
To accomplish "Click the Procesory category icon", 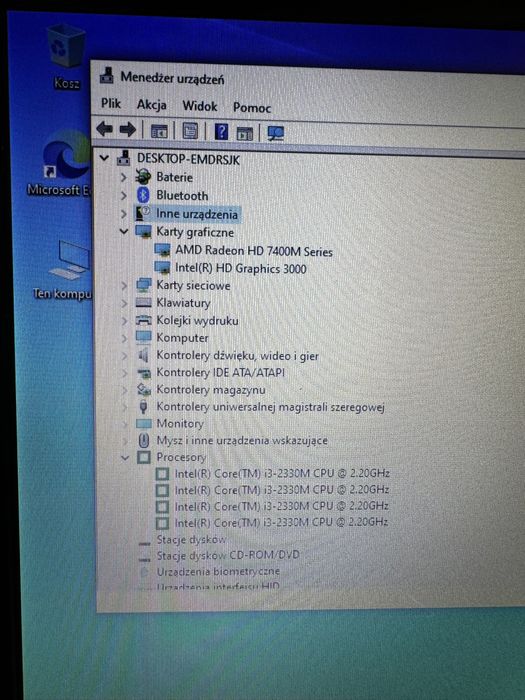I will pos(143,457).
